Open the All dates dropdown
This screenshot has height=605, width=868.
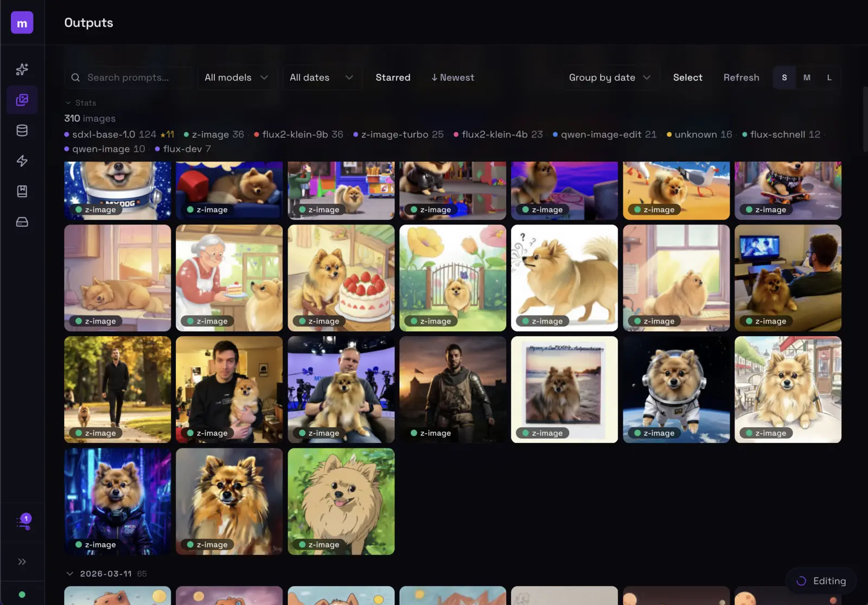321,78
